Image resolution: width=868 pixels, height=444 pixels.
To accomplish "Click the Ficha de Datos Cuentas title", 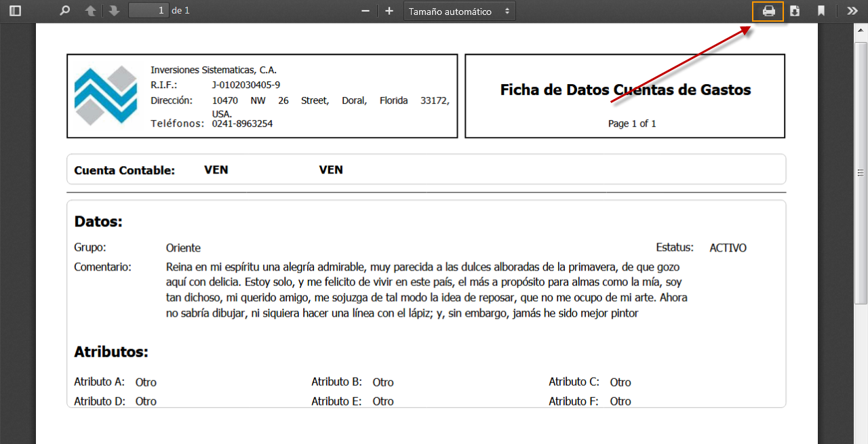I will [x=625, y=89].
